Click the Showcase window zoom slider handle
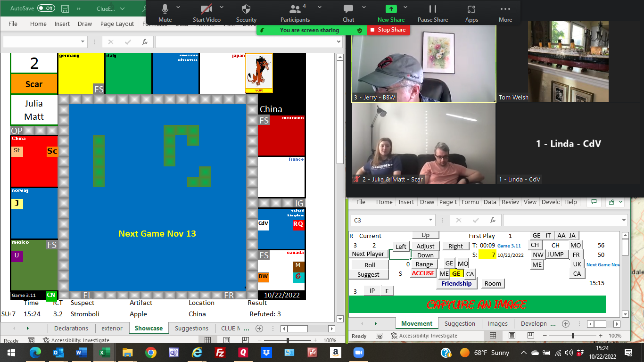 [x=288, y=340]
